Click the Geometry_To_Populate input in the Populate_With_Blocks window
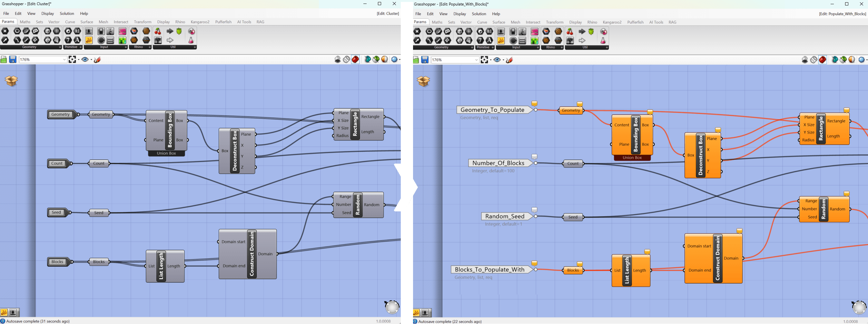868x324 pixels. click(495, 110)
